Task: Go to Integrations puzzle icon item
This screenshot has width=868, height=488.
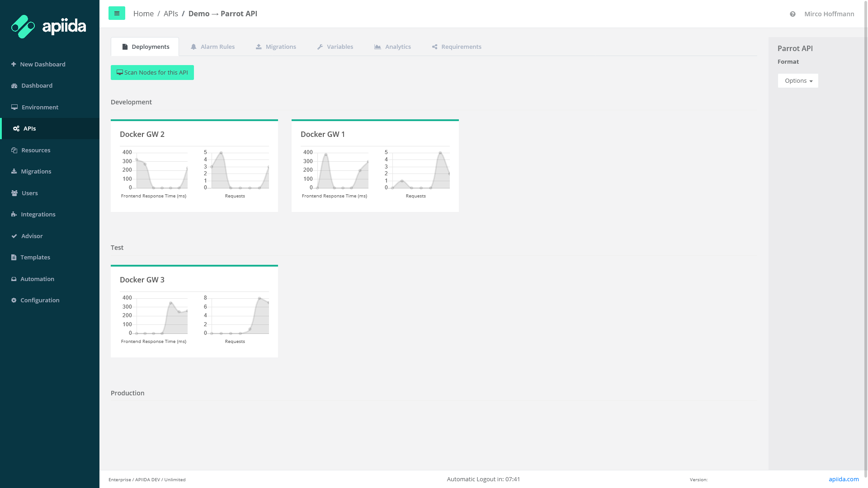Action: [x=14, y=214]
